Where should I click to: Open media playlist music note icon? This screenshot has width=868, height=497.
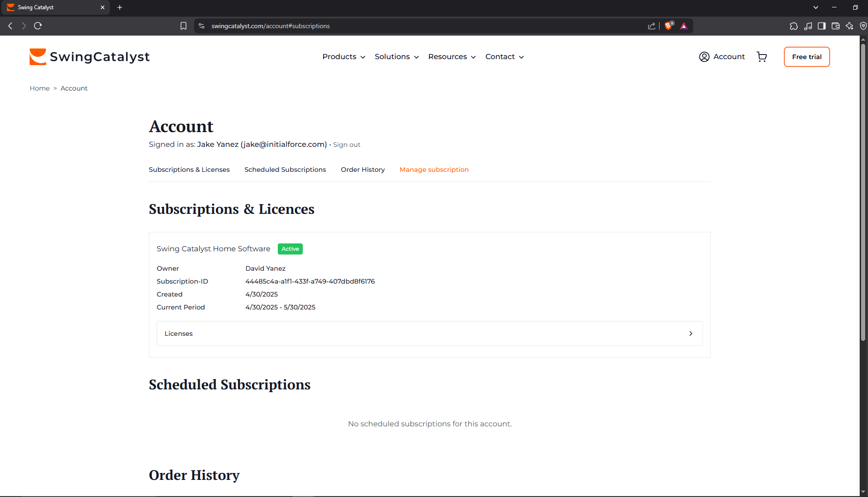808,26
